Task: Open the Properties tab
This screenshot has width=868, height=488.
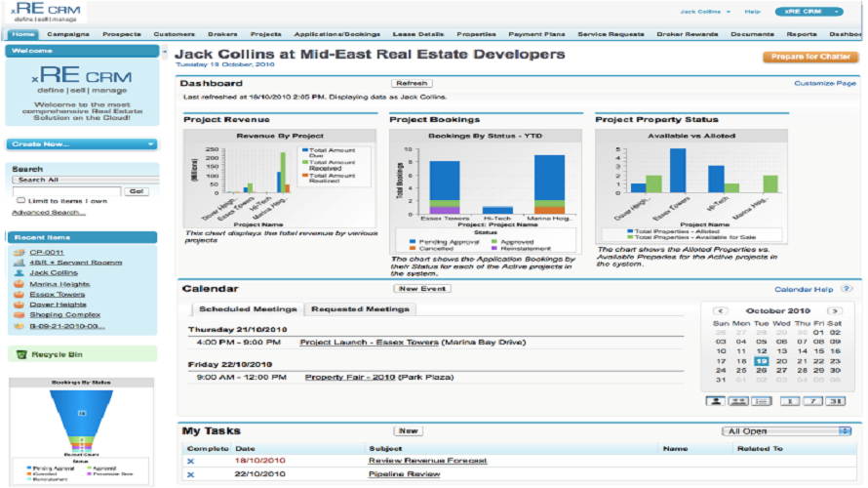Action: [x=476, y=34]
